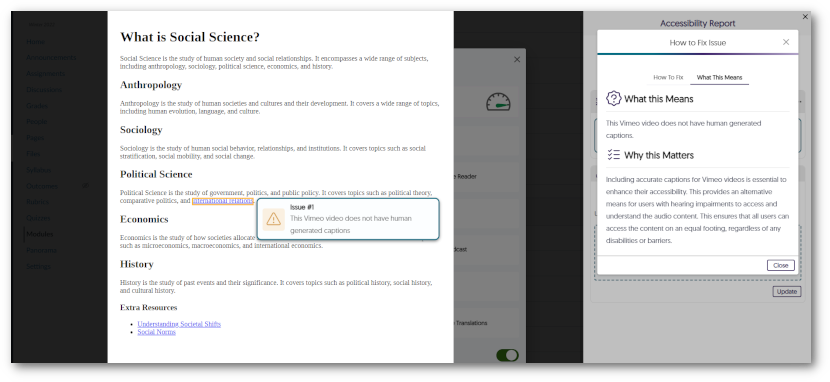The width and height of the screenshot is (830, 382).
Task: Open Panorama in the course menu
Action: (x=42, y=250)
